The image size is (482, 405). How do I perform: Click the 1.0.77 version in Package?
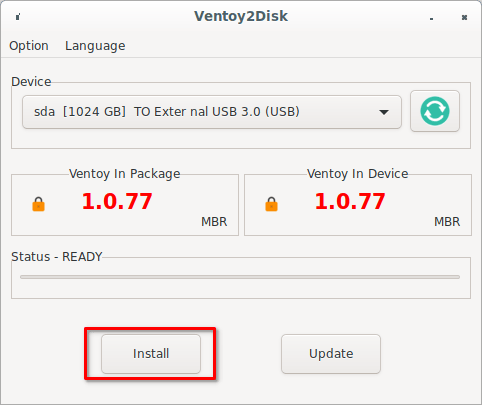[117, 201]
